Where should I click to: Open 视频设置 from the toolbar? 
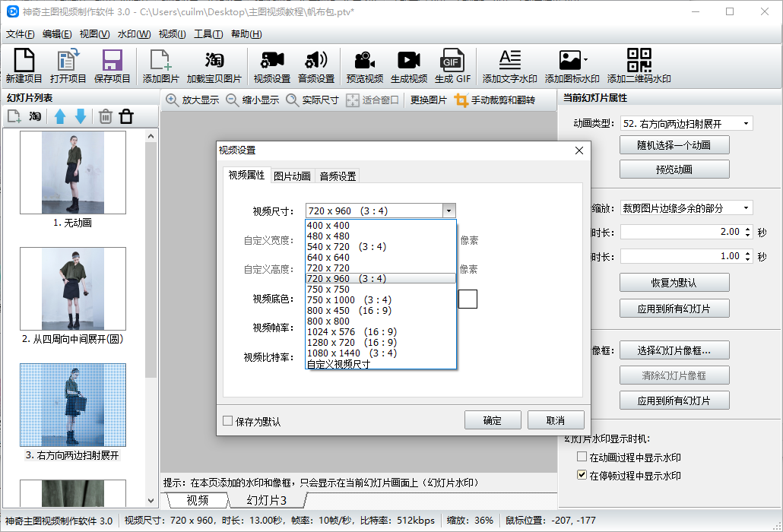271,65
